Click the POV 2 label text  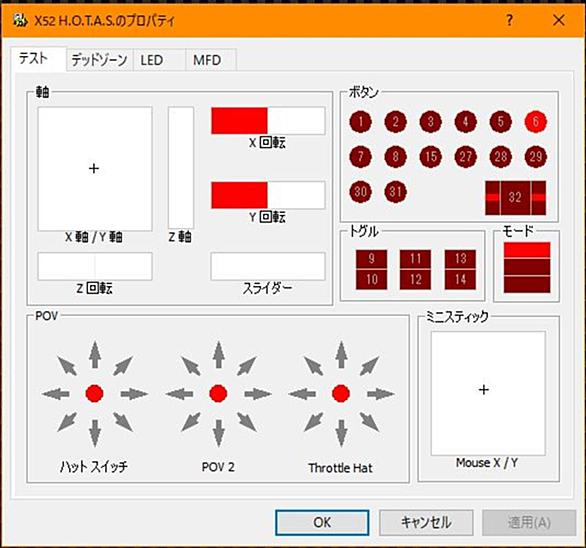(218, 467)
